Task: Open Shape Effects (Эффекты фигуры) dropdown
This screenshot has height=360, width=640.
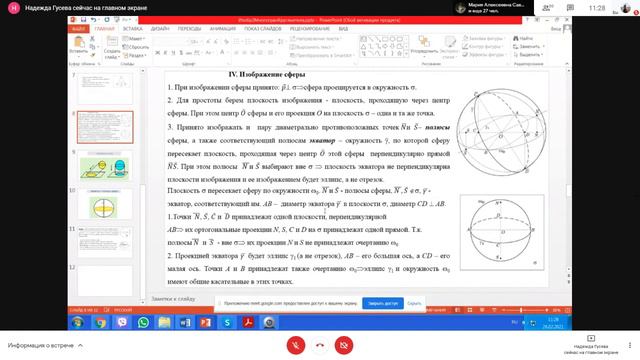Action: (484, 55)
